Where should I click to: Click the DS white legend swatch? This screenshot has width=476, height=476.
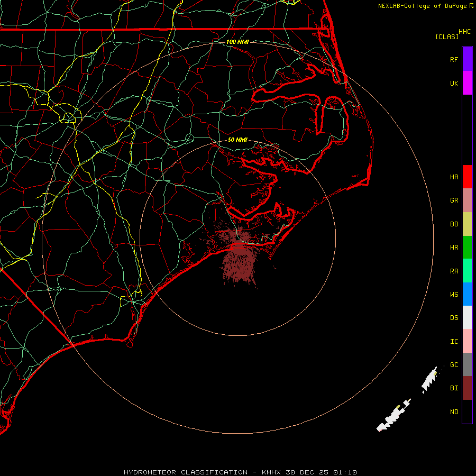[x=467, y=317]
